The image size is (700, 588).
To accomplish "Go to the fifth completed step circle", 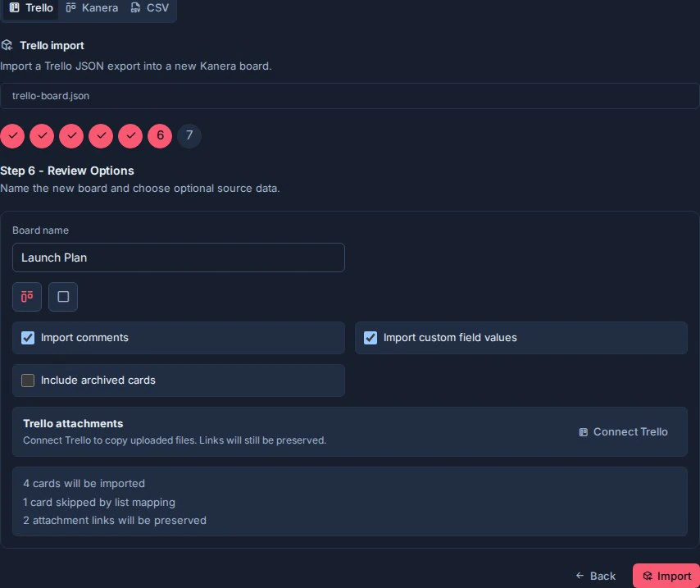I will [x=130, y=136].
